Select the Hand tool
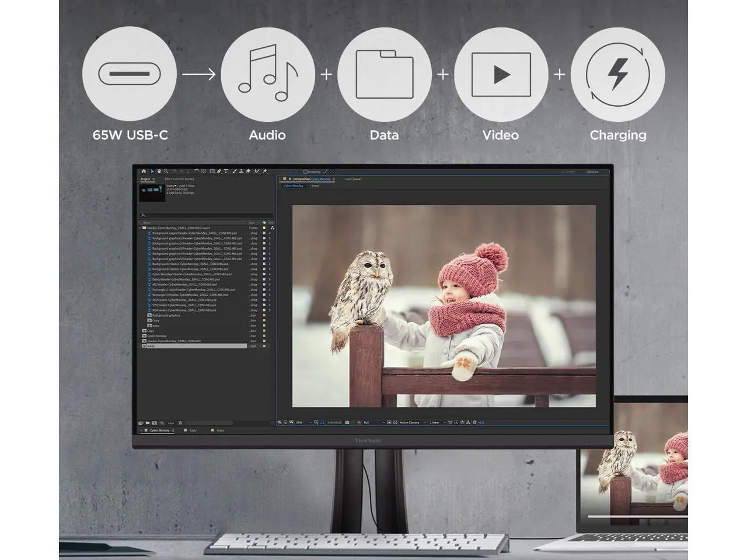The width and height of the screenshot is (747, 560). tap(159, 171)
